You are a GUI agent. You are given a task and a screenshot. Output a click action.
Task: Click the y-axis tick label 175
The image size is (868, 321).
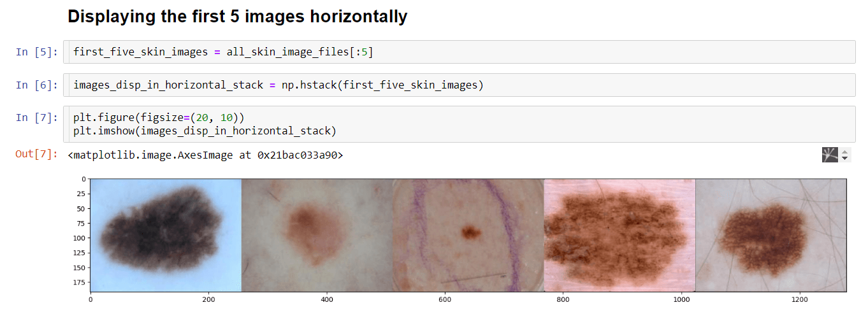point(79,282)
